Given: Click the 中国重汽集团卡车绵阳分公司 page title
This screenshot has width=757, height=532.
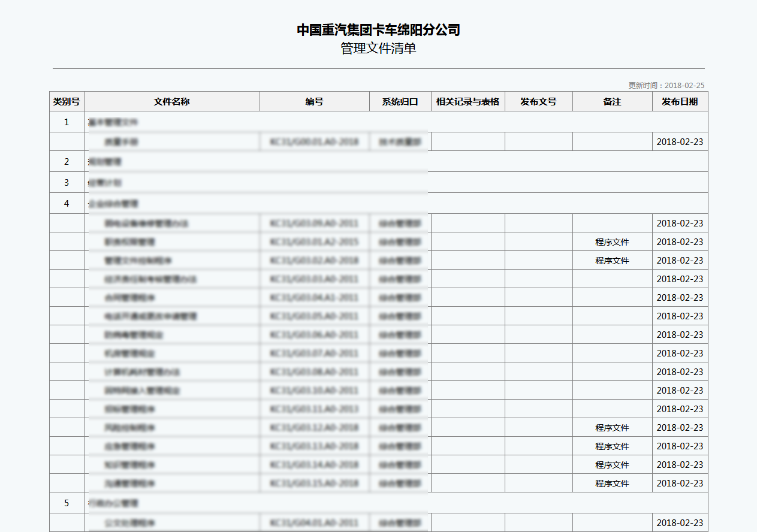Looking at the screenshot, I should 379,30.
